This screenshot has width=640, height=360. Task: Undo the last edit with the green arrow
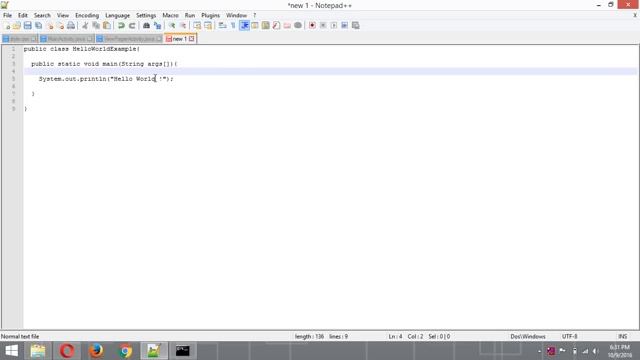click(121, 26)
